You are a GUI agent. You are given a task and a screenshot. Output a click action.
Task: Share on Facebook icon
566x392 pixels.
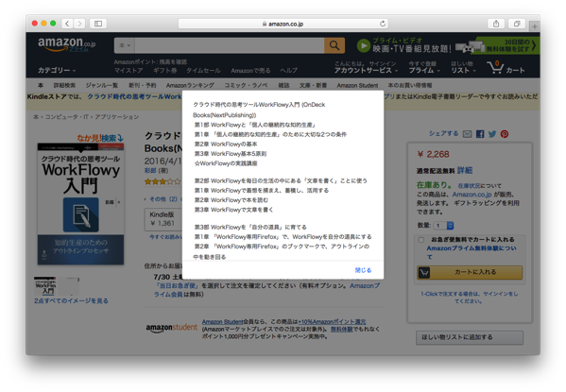[x=480, y=134]
